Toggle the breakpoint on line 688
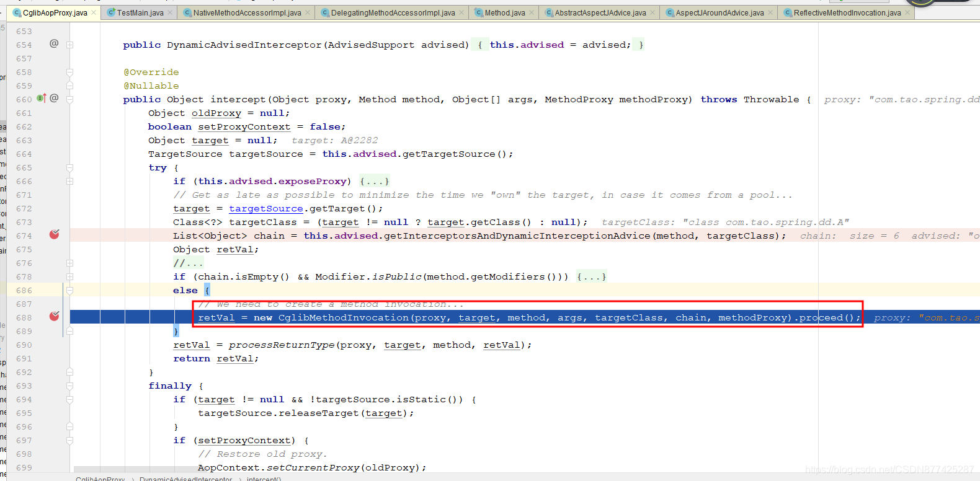Viewport: 980px width, 481px height. [x=55, y=316]
